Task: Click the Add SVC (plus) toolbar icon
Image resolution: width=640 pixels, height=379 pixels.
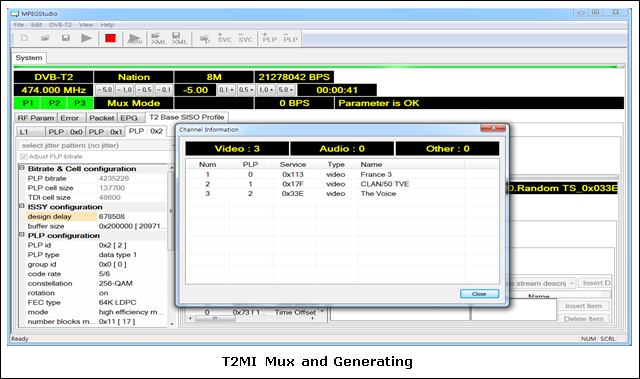Action: [x=224, y=38]
